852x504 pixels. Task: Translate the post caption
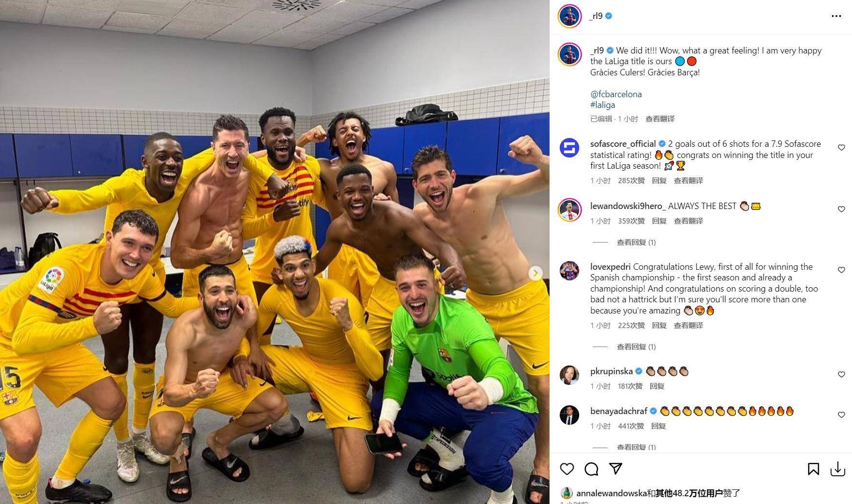[x=660, y=119]
